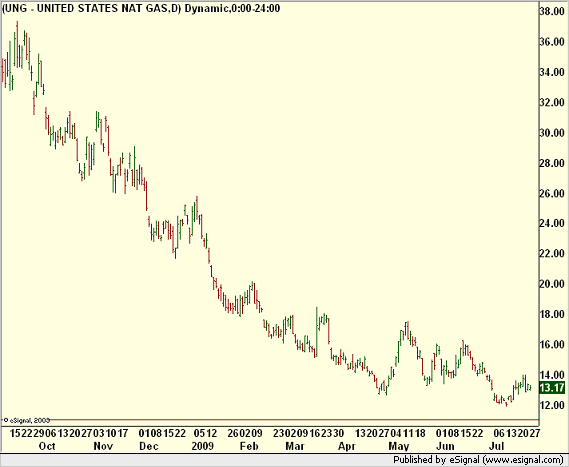The width and height of the screenshot is (569, 467).
Task: Click the 20.00 price level label
Action: coord(552,284)
